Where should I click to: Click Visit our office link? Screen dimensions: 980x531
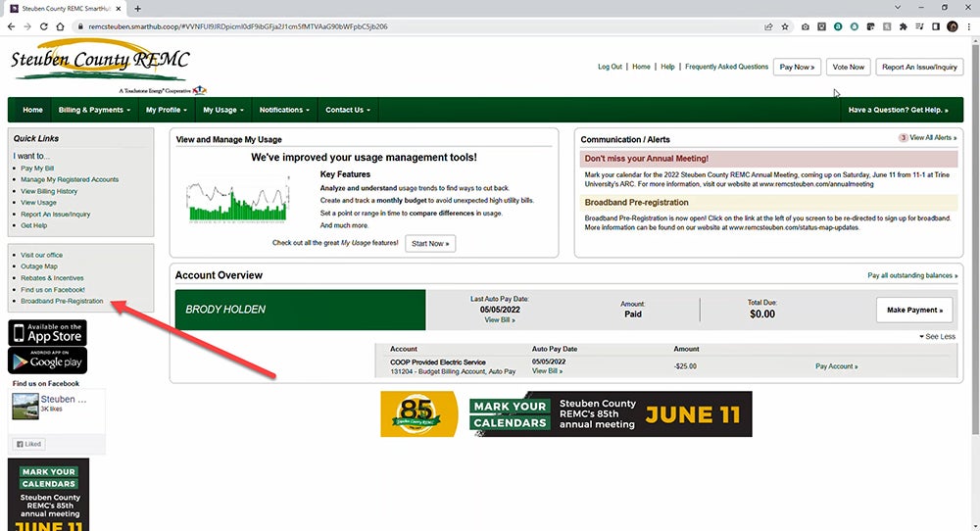[42, 255]
